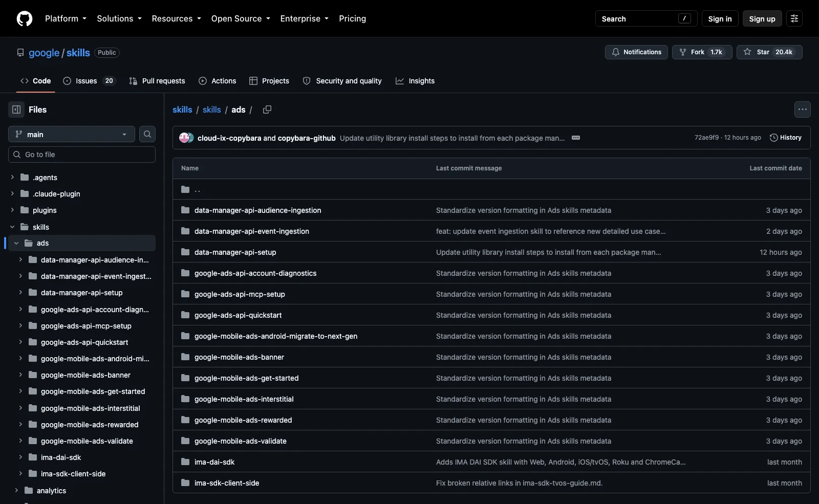
Task: Open the Enterprise menu
Action: click(305, 18)
